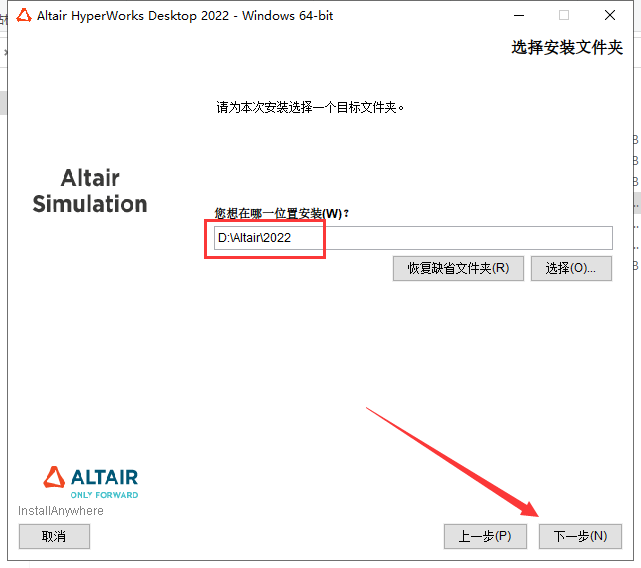Click the 您想在哪一位置安装(W) label
The width and height of the screenshot is (641, 568).
click(x=281, y=213)
